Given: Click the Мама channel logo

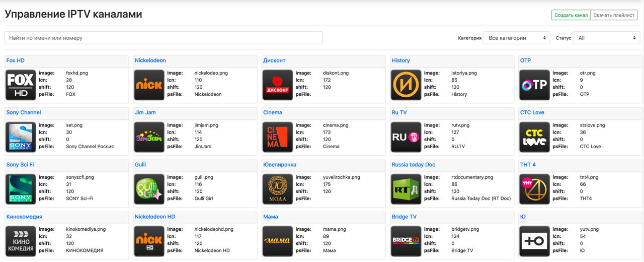Looking at the screenshot, I should 278,242.
